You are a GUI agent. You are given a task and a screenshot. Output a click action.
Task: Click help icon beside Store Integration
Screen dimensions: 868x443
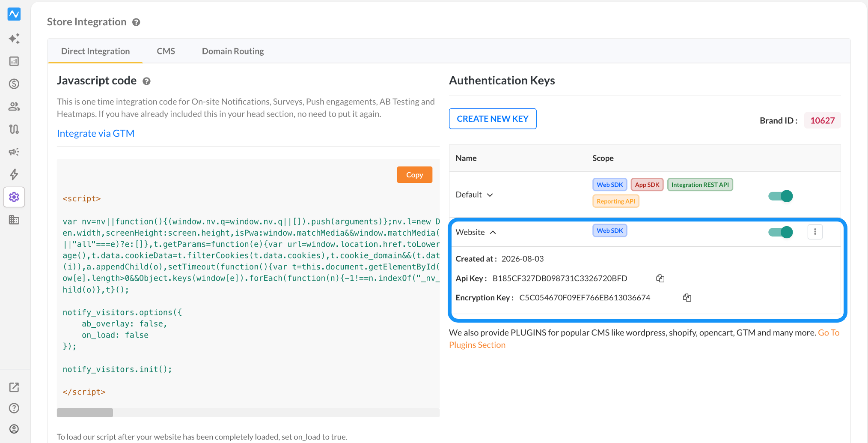point(136,22)
